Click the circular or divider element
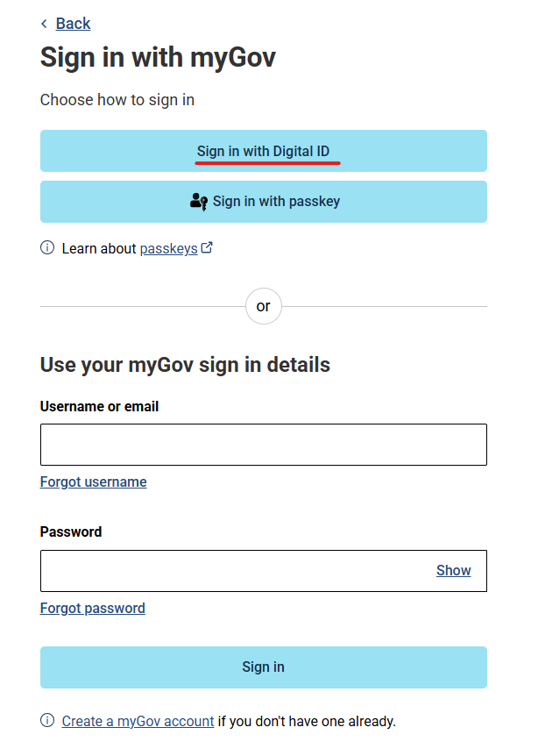The image size is (538, 756). click(263, 306)
